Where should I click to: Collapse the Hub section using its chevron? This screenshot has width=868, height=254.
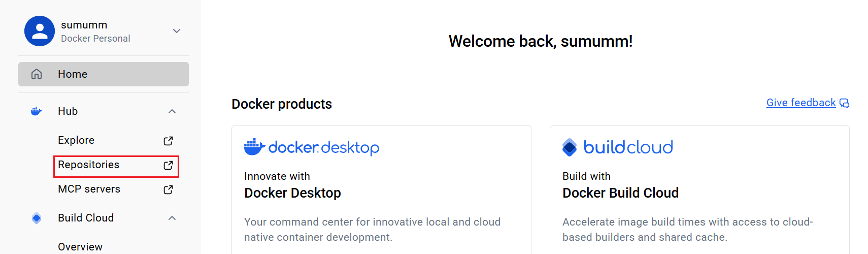pos(172,111)
